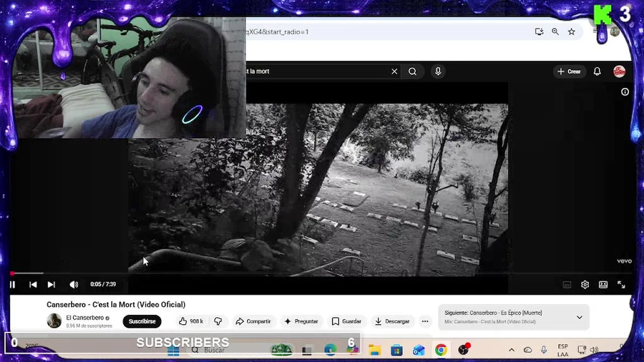Viewport: 644px width, 362px height.
Task: Seek on the video progress bar
Action: pyautogui.click(x=322, y=274)
